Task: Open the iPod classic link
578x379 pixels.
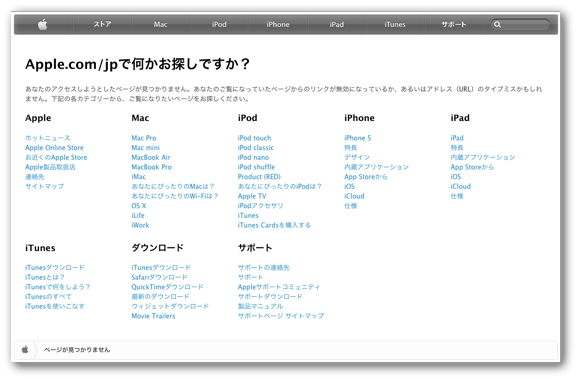Action: click(256, 147)
